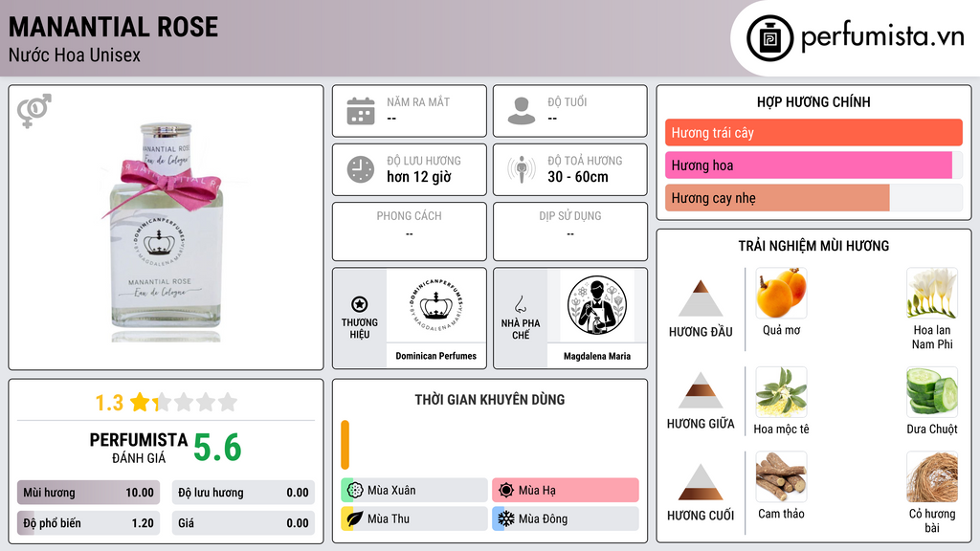Click the Mùi hương 10.00 score bar

pyautogui.click(x=89, y=493)
